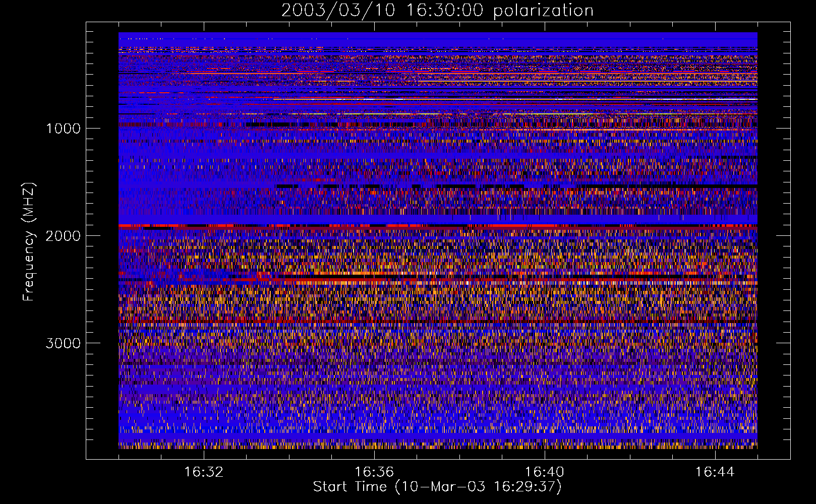Click the 'Start Time (10-Mar-03 16:29:37)' label
The height and width of the screenshot is (504, 816).
(x=437, y=487)
